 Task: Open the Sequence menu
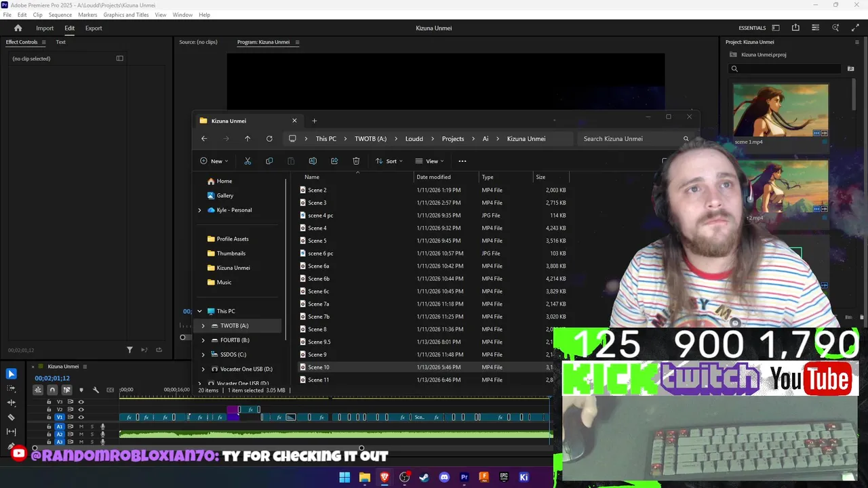pyautogui.click(x=60, y=15)
